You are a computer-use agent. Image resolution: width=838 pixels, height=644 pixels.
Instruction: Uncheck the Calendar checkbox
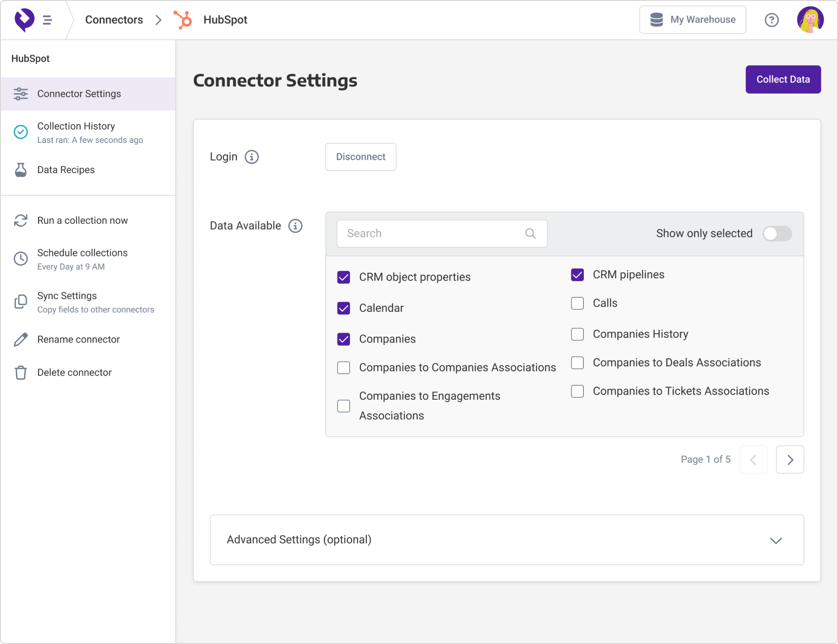point(344,308)
